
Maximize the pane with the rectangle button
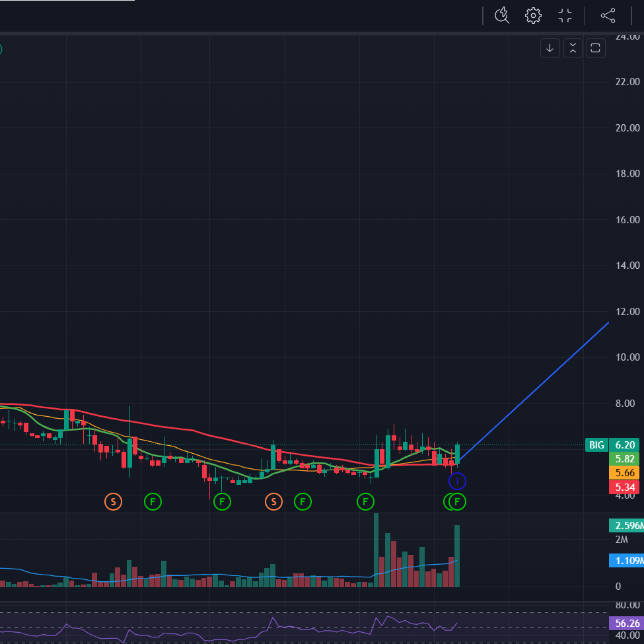[x=596, y=48]
